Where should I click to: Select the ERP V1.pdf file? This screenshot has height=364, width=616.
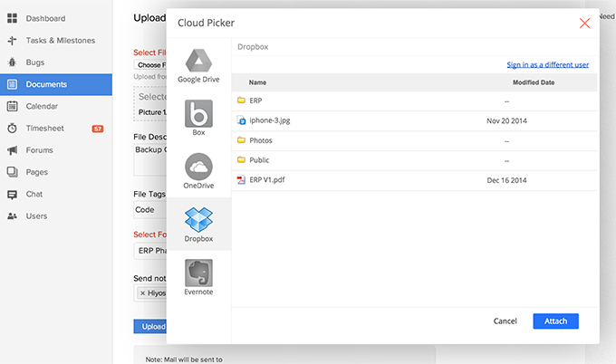click(267, 180)
